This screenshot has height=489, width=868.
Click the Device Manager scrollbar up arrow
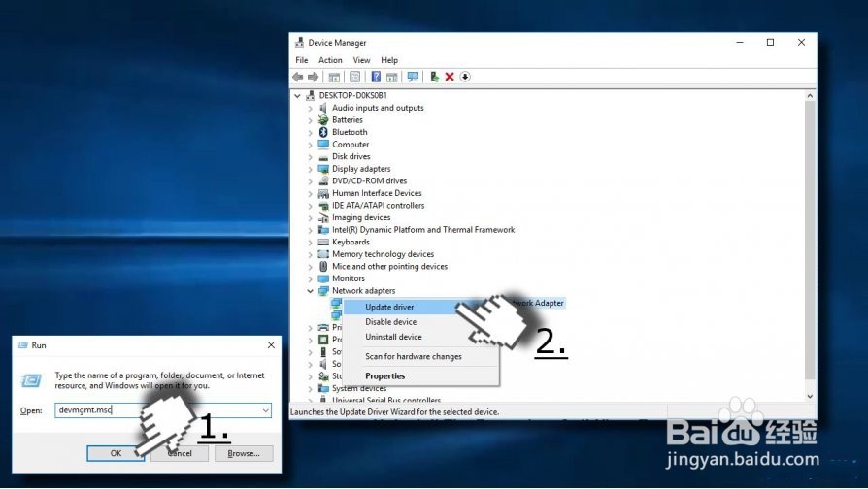click(810, 96)
